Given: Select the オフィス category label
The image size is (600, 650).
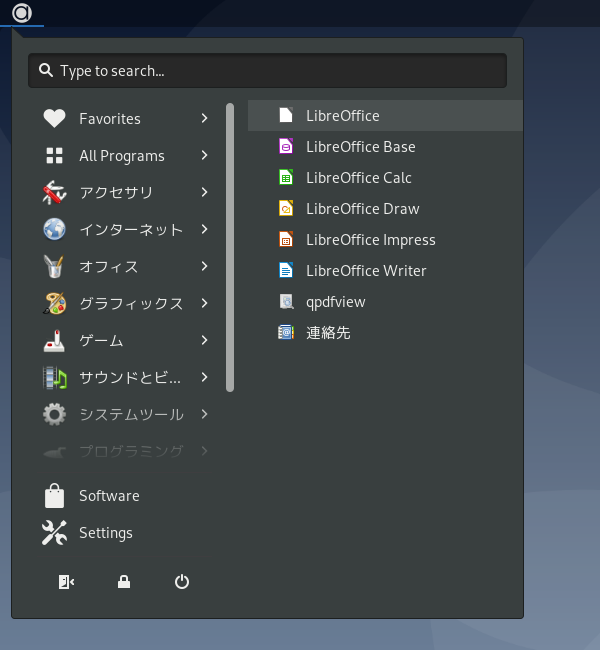Looking at the screenshot, I should (109, 266).
